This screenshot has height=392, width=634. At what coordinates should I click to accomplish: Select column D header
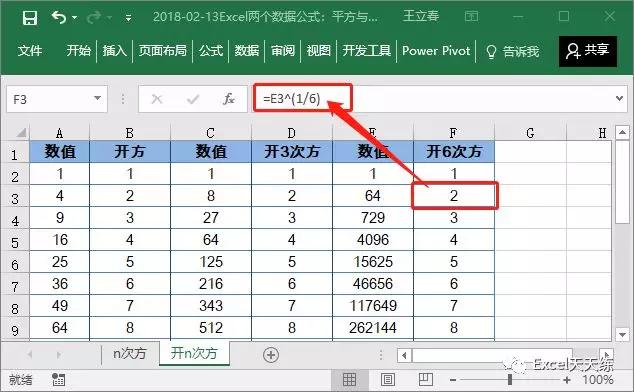(292, 133)
